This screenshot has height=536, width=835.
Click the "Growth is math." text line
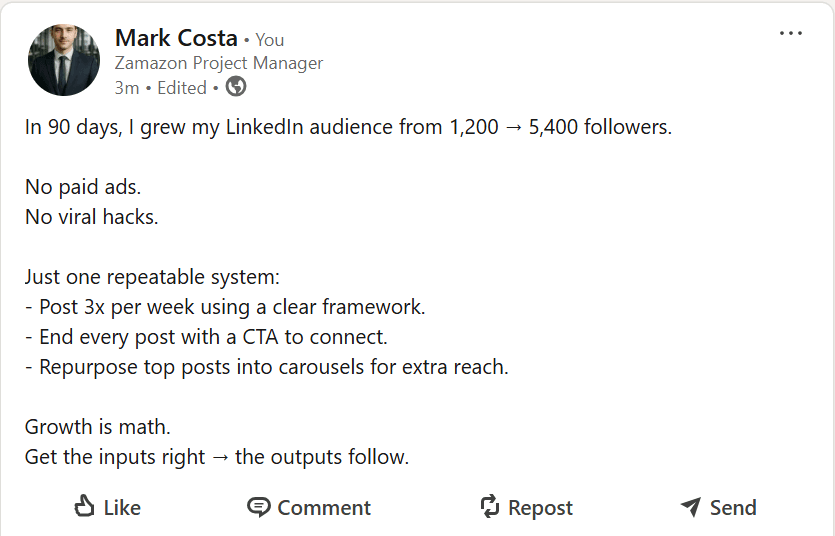98,428
